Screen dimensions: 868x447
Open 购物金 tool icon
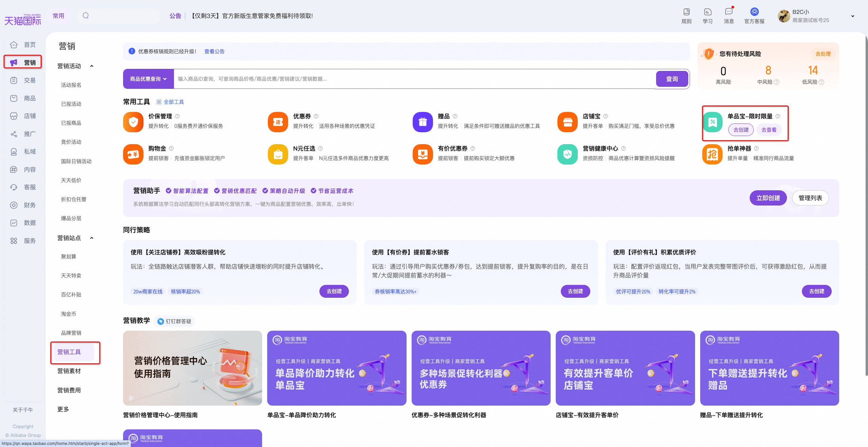[133, 154]
